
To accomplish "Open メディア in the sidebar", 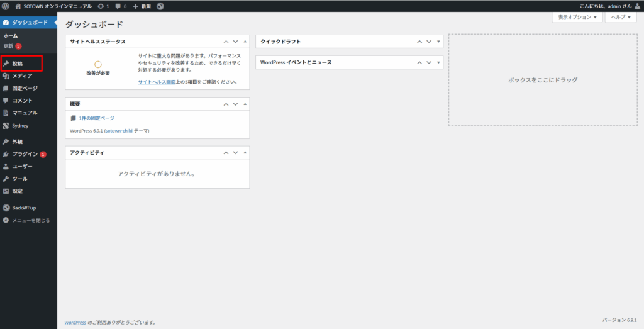I will (x=22, y=76).
